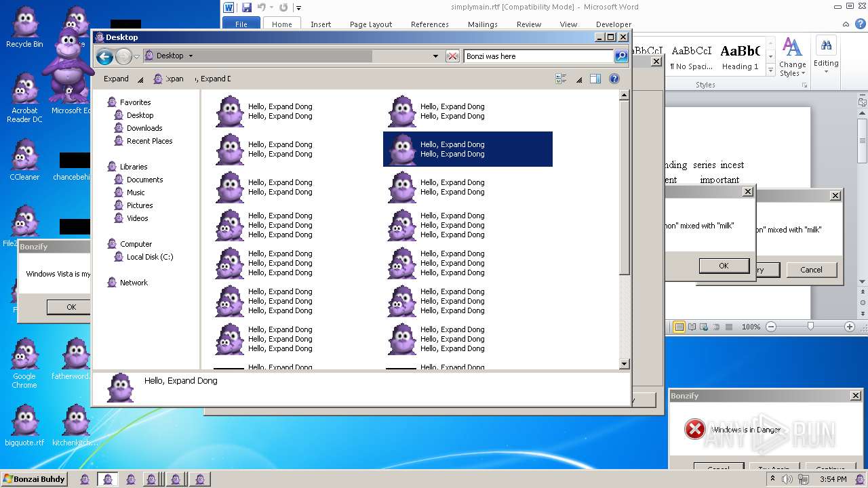
Task: Open the address bar history dropdown arrow
Action: 435,56
